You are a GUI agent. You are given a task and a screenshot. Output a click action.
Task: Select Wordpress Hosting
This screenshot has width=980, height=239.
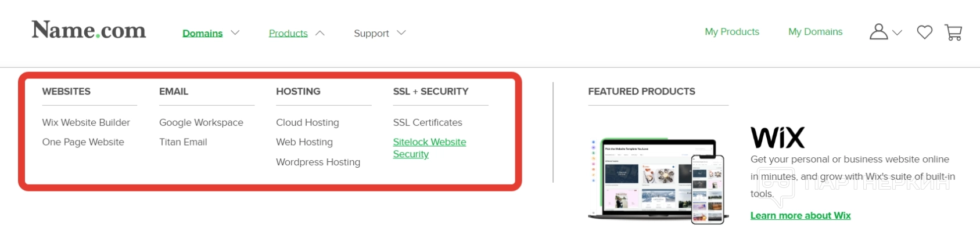(x=318, y=162)
